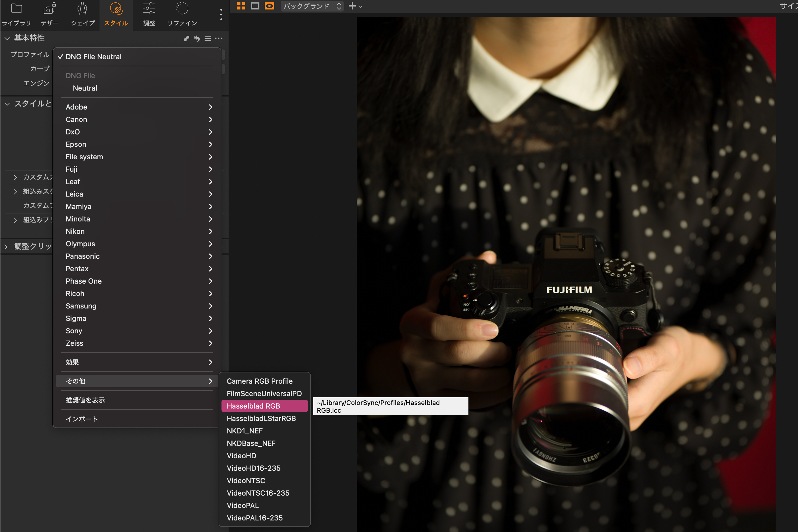Switch to the リファイン refine tab
The width and height of the screenshot is (798, 532).
182,15
